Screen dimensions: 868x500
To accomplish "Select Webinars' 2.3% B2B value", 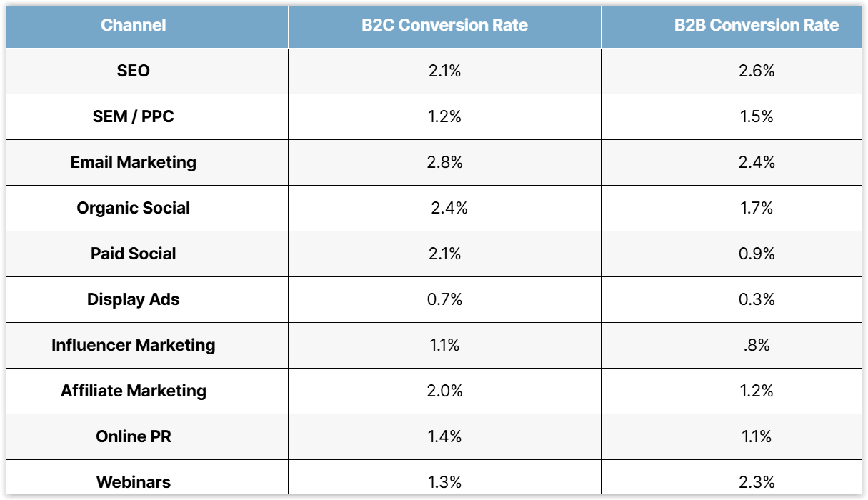I will coord(757,482).
